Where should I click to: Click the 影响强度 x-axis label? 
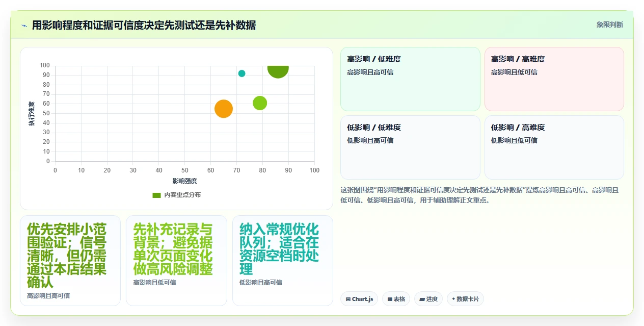(x=184, y=181)
